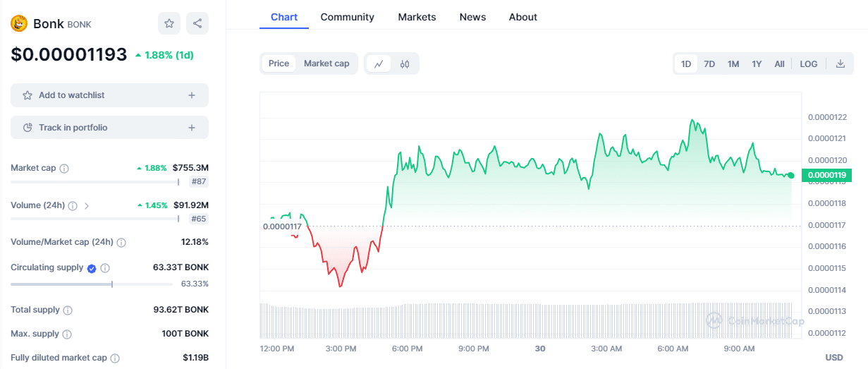Toggle chart to Price view

pos(279,63)
